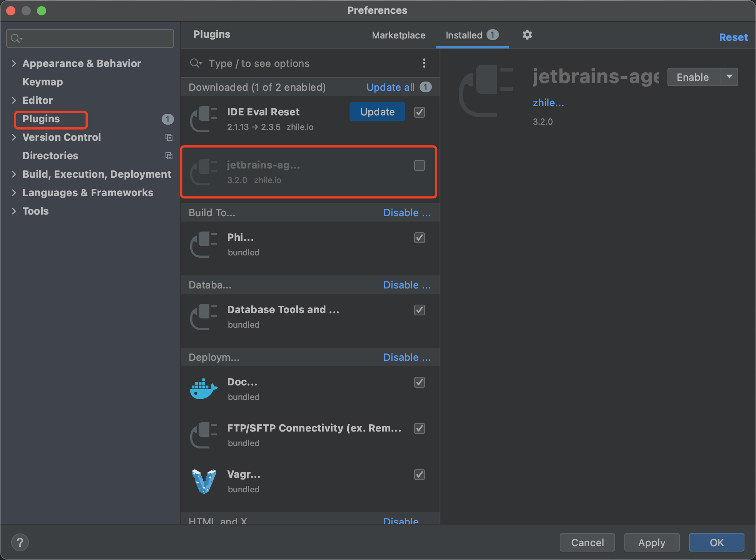Viewport: 756px width, 560px height.
Task: Click the IDE Eval Reset plugin icon
Action: [x=204, y=119]
